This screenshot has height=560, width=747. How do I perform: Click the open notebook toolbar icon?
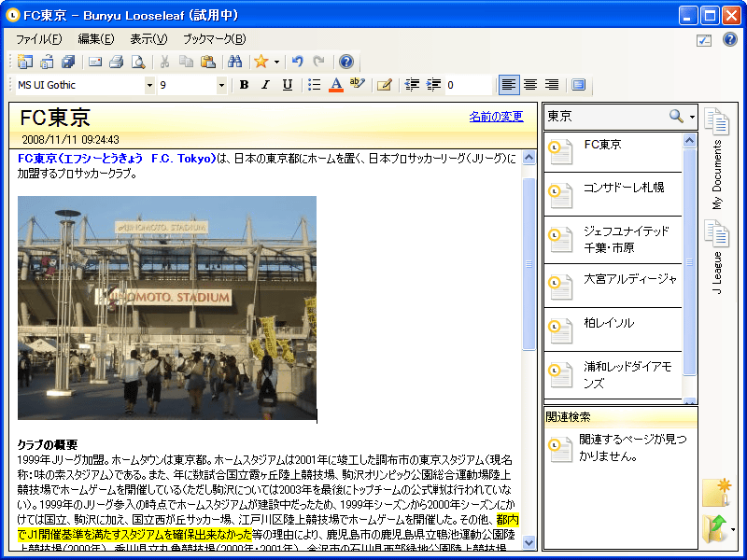point(47,62)
